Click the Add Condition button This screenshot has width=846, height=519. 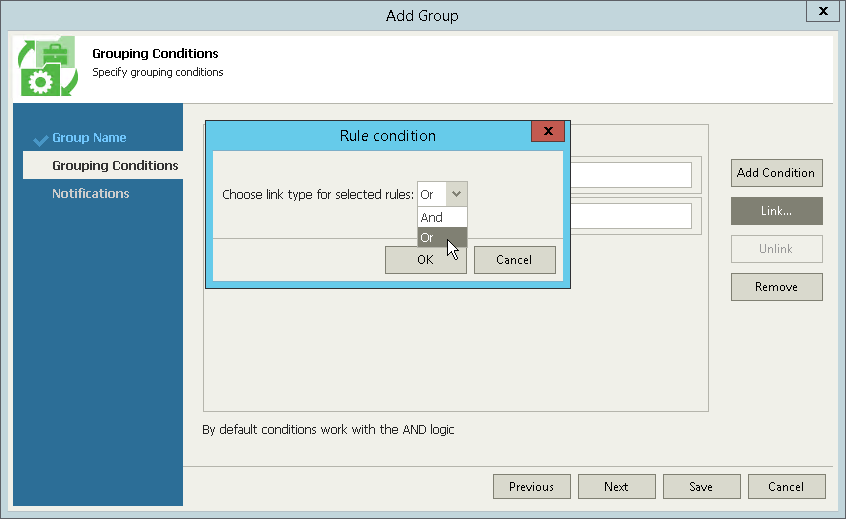pyautogui.click(x=776, y=173)
